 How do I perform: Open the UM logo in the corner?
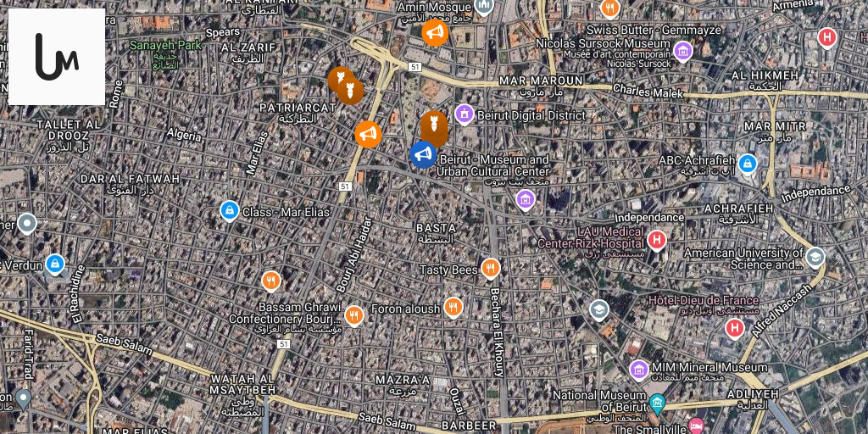(57, 57)
